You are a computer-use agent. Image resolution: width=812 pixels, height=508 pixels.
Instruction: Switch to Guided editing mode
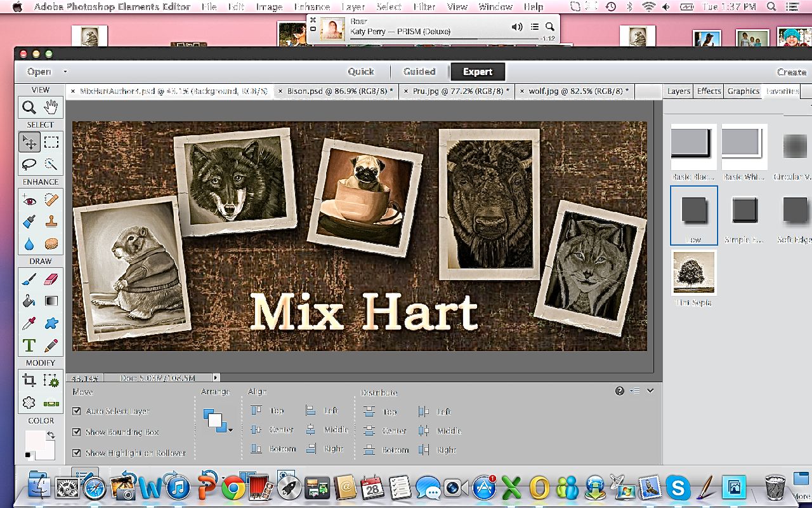tap(419, 72)
